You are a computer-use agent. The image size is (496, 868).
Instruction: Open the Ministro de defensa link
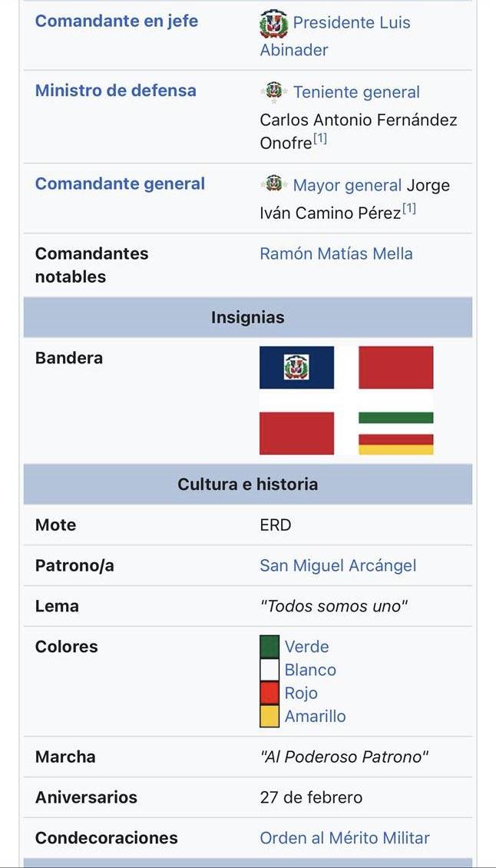point(116,90)
